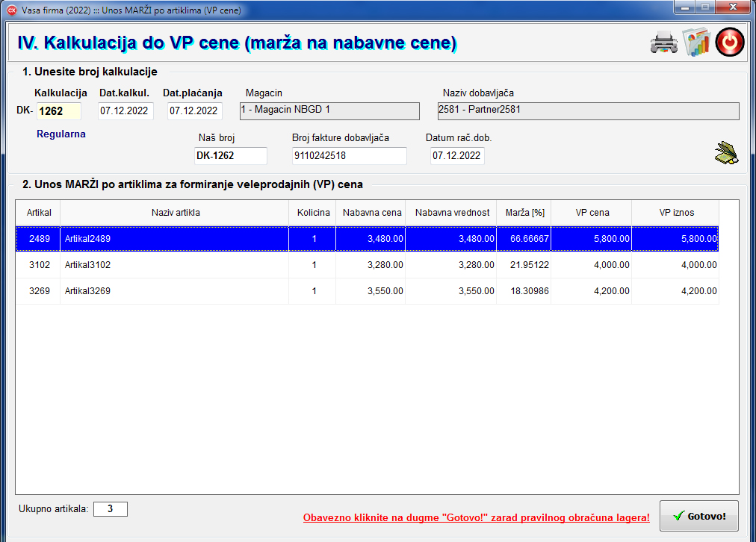Click VP iznos cell for Artikal3269
Viewport: 756px width, 542px height.
(x=676, y=290)
